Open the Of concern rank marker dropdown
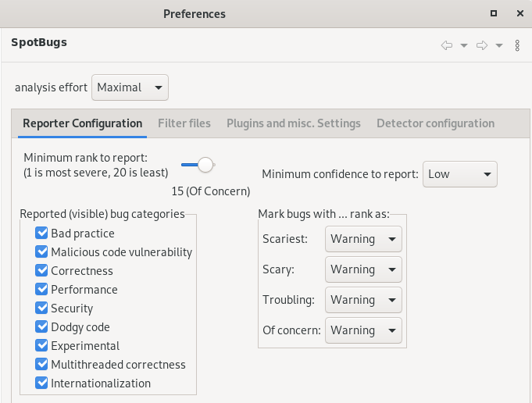 tap(363, 330)
